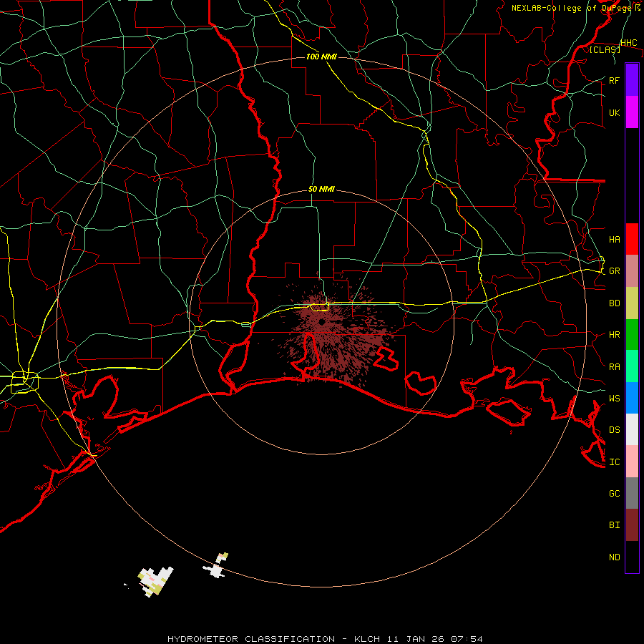Click the WS blue legend swatch

632,398
